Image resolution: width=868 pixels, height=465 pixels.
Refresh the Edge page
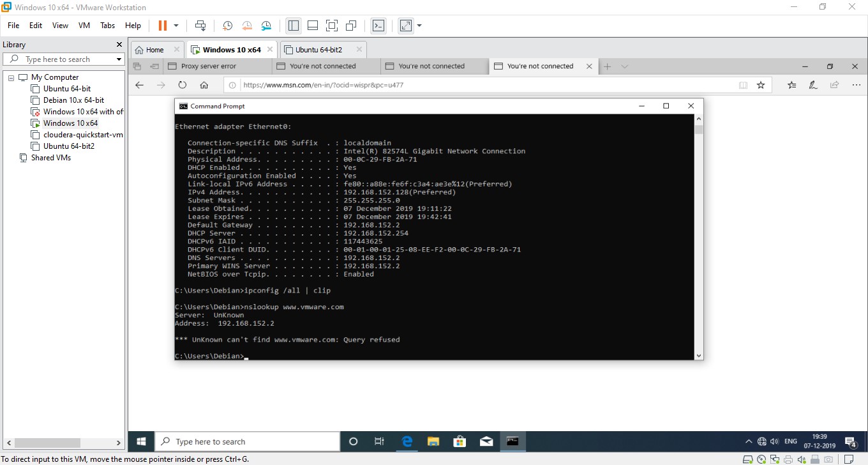183,85
